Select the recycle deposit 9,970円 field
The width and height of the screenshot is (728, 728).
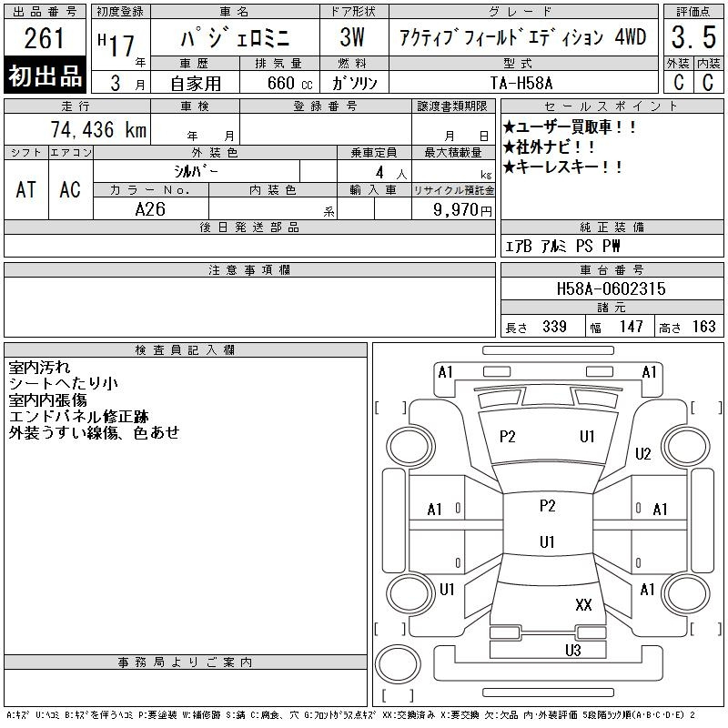453,210
